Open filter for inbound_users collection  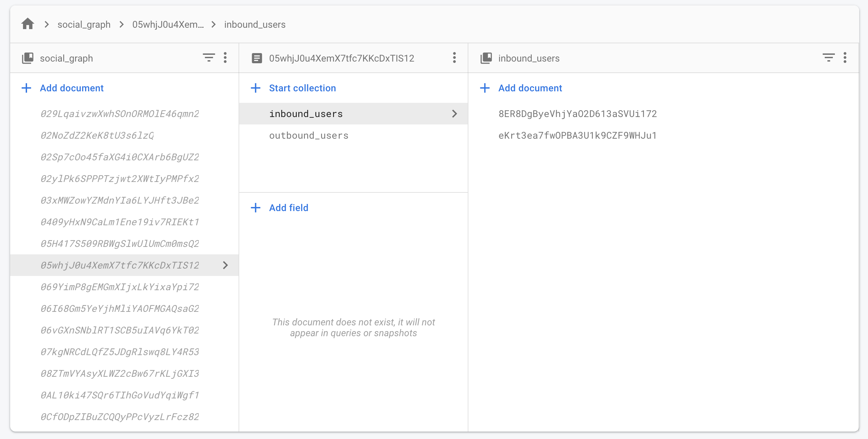pyautogui.click(x=828, y=58)
